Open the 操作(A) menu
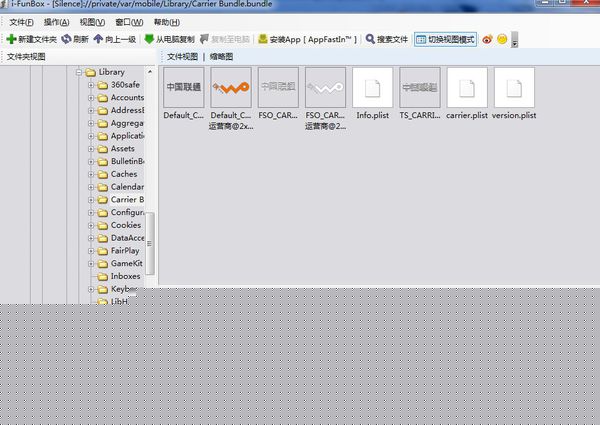Viewport: 600px width, 425px height. (x=57, y=22)
